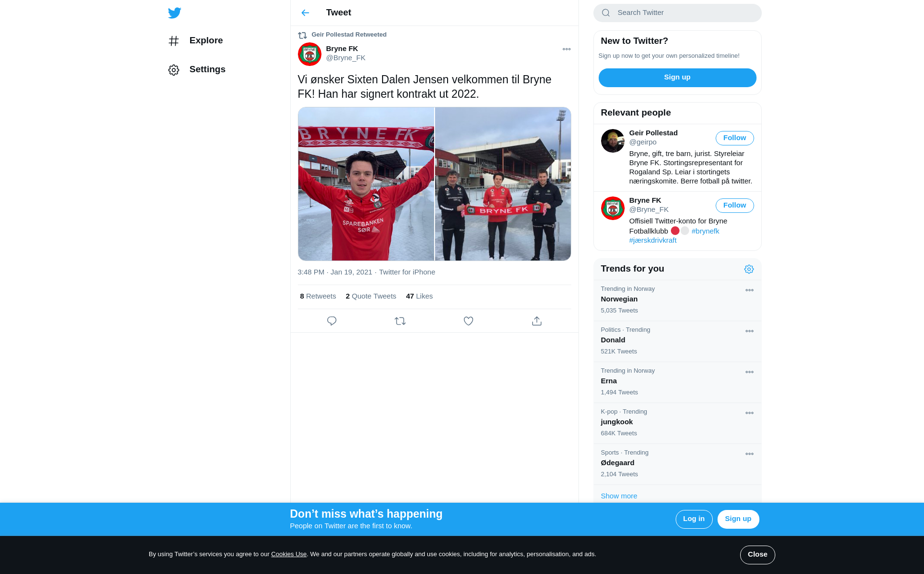Follow the Bryne FK account
The height and width of the screenshot is (574, 924).
(x=734, y=206)
